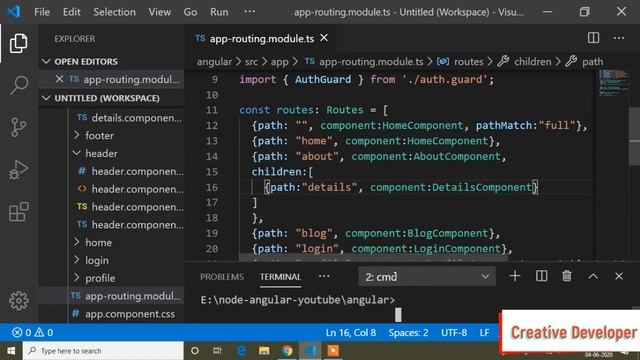Open Task View on taskbar
This screenshot has width=640, height=360.
[x=217, y=351]
